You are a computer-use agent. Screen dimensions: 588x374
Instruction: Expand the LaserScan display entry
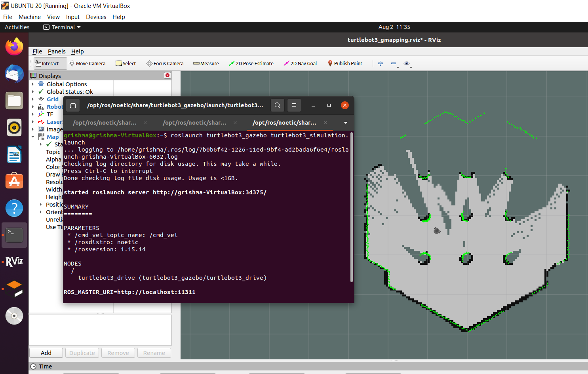(x=33, y=122)
